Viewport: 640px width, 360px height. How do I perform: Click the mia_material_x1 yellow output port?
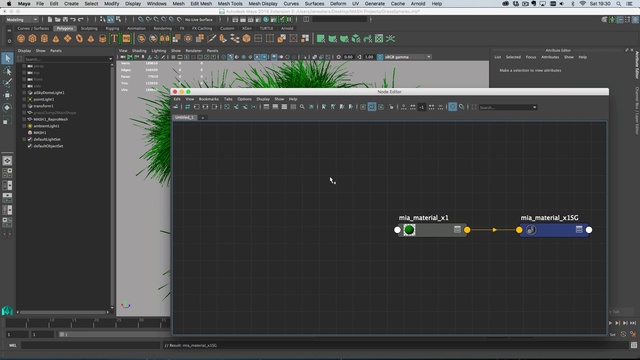467,230
